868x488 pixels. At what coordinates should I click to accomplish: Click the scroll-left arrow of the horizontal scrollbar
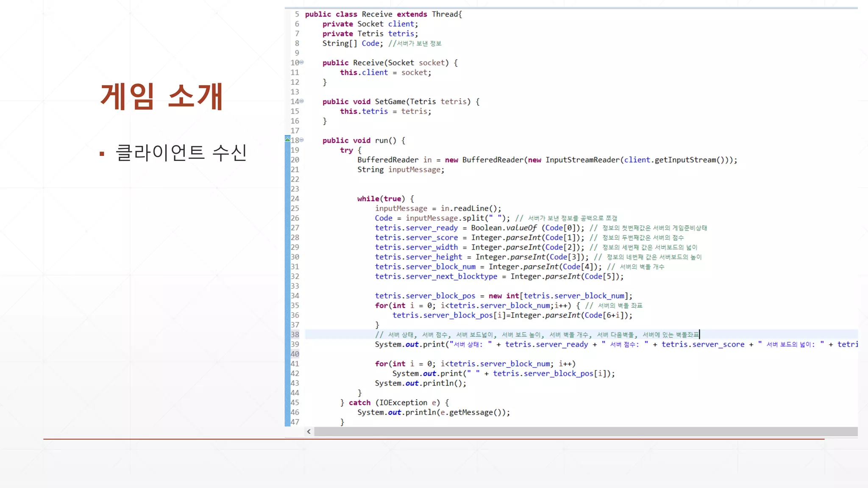point(309,432)
